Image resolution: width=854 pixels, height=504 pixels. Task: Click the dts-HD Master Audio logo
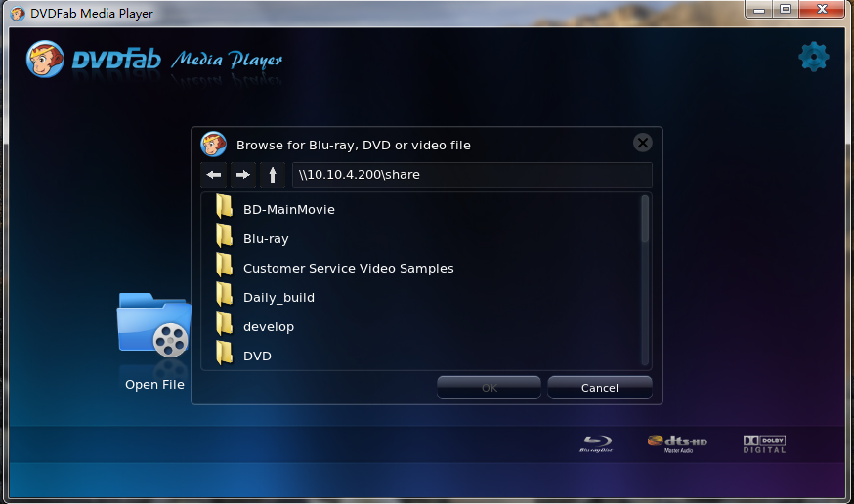coord(677,443)
